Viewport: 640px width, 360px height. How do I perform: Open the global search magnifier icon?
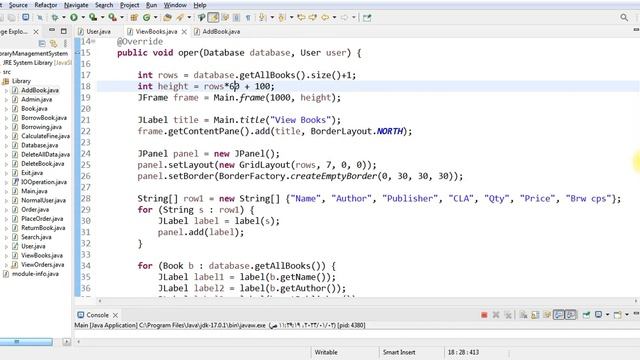pyautogui.click(x=624, y=18)
